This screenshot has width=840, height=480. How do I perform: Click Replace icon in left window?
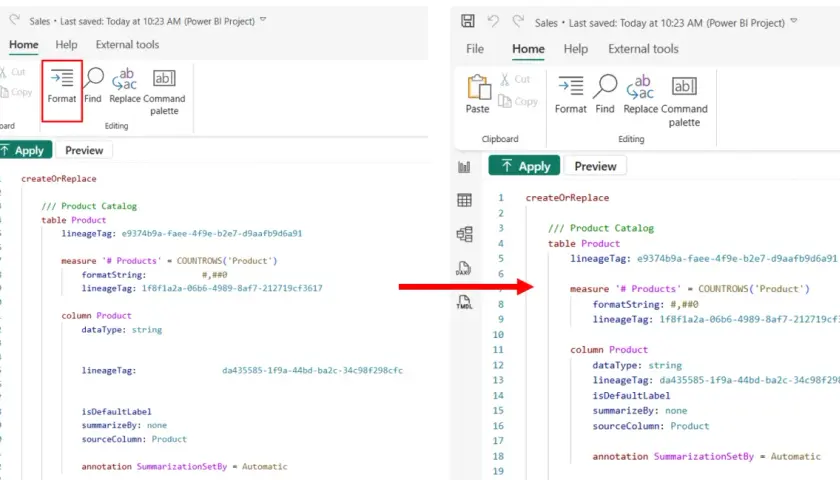(x=124, y=79)
